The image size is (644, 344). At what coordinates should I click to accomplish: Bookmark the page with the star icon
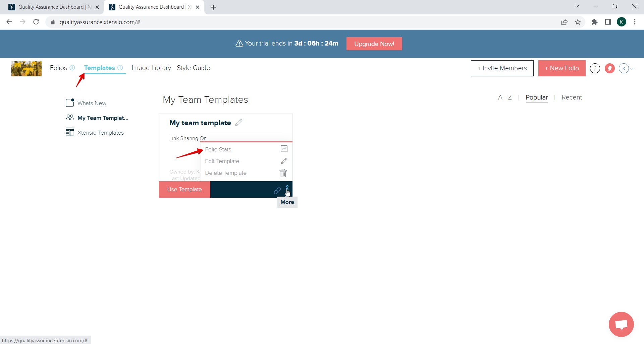pyautogui.click(x=578, y=22)
